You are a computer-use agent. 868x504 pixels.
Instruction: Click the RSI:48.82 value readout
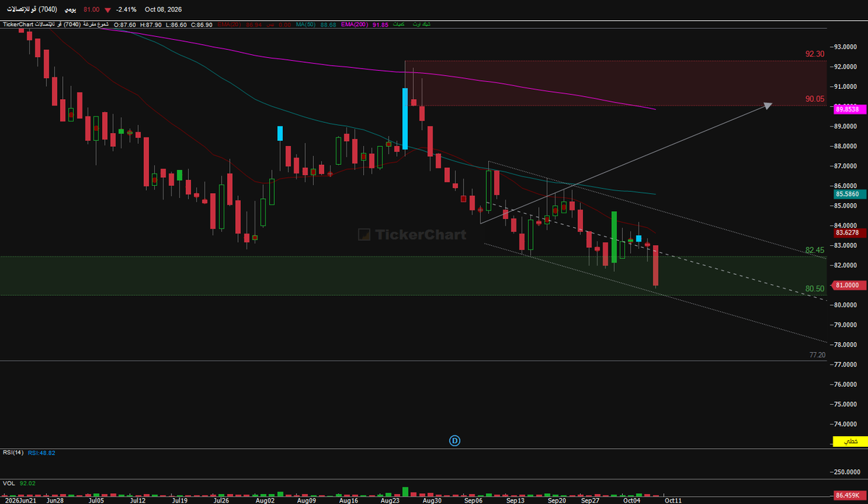pos(41,453)
